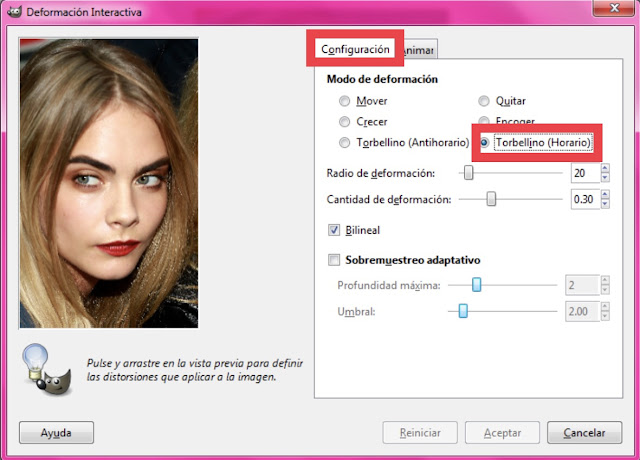
Task: Close the Deformación Interactiva dialog
Action: [614, 8]
